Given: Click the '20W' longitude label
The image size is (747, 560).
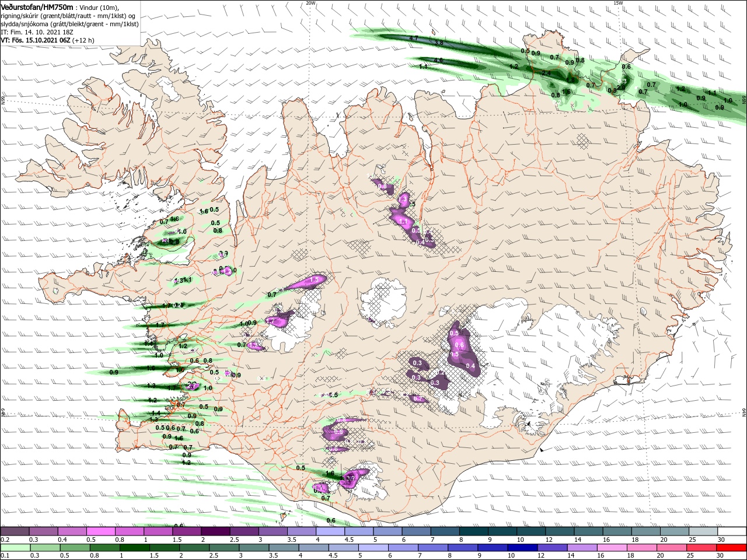Looking at the screenshot, I should tap(310, 3).
